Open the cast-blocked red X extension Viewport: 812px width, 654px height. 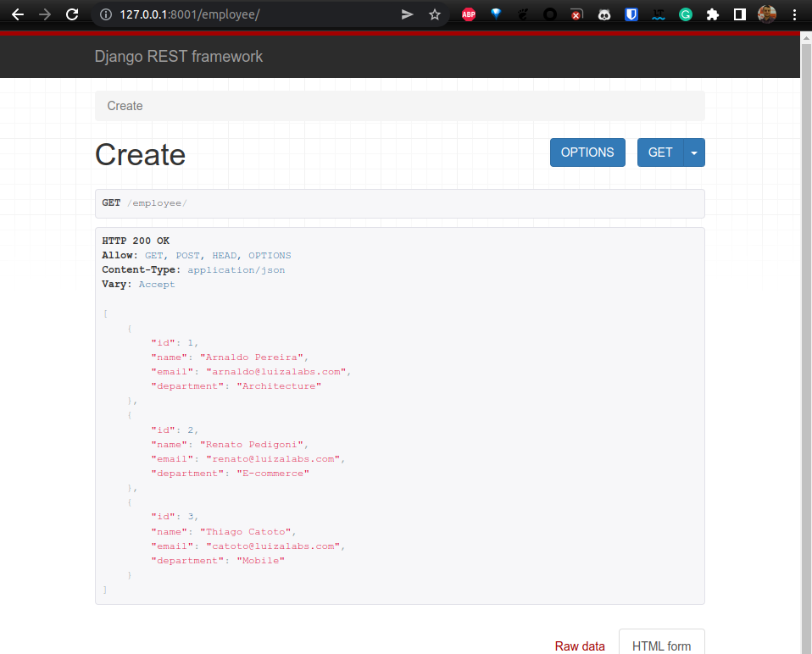[576, 14]
